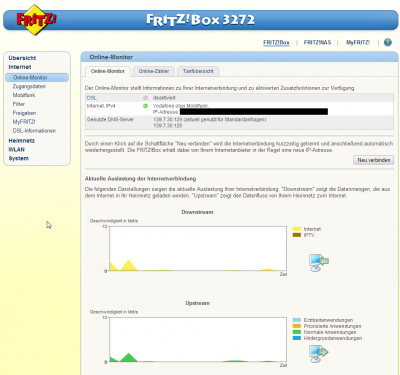This screenshot has height=375, width=400.
Task: Click the yellow Internet legend swatch
Action: coord(297,229)
